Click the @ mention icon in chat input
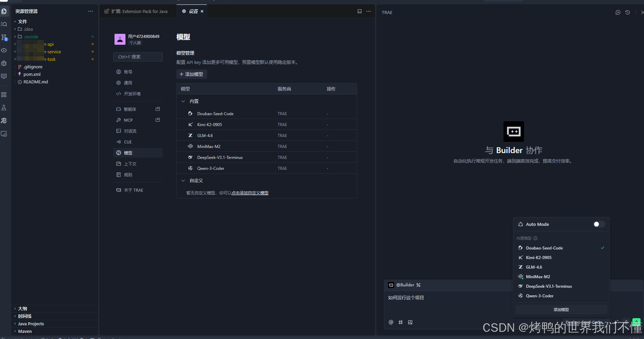This screenshot has width=644, height=339. pyautogui.click(x=391, y=322)
